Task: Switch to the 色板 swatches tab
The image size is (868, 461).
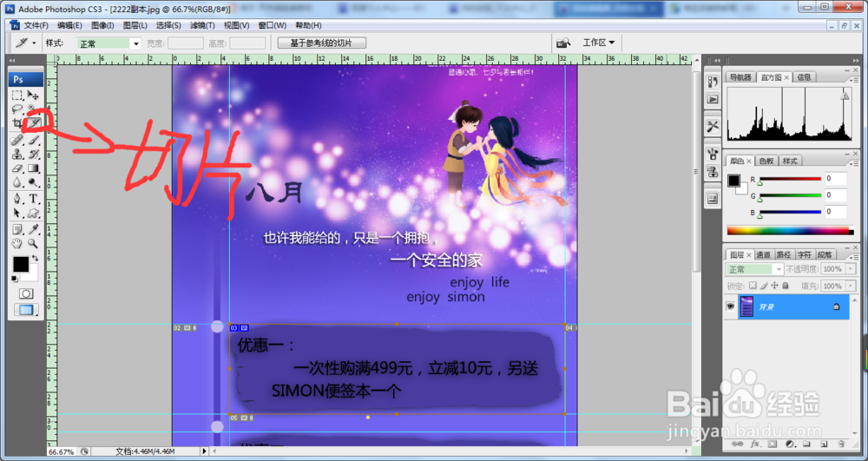Action: pyautogui.click(x=766, y=161)
